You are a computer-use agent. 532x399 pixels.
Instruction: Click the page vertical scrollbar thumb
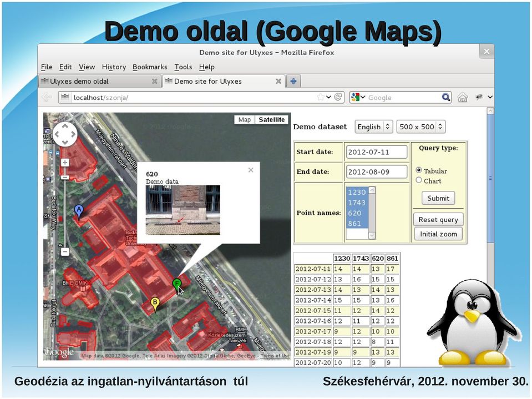pyautogui.click(x=490, y=178)
